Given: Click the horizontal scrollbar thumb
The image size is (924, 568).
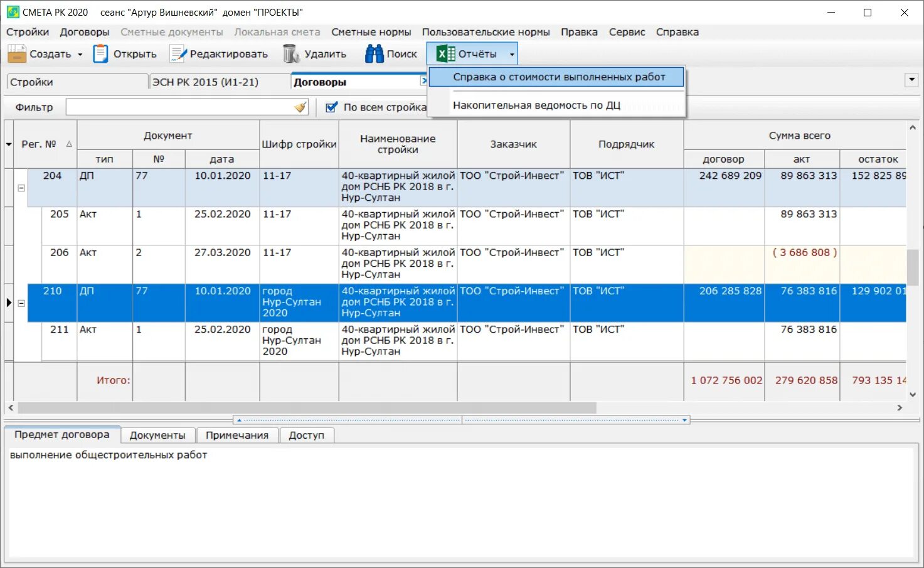Looking at the screenshot, I should 307,408.
